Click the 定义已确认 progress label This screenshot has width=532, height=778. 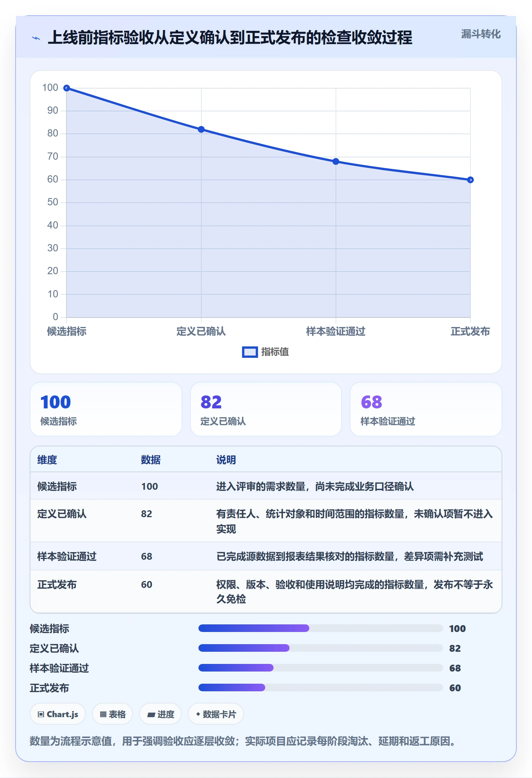[54, 648]
